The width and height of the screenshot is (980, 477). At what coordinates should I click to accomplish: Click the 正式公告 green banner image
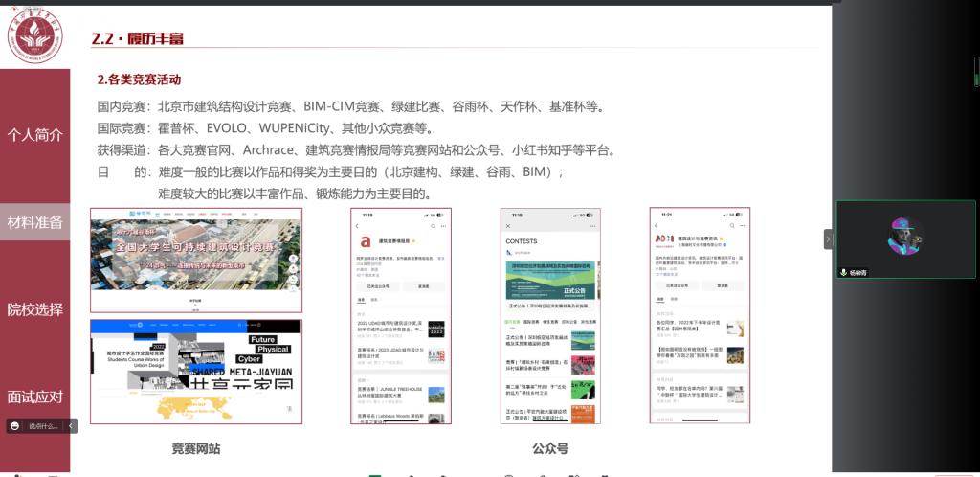(x=549, y=283)
